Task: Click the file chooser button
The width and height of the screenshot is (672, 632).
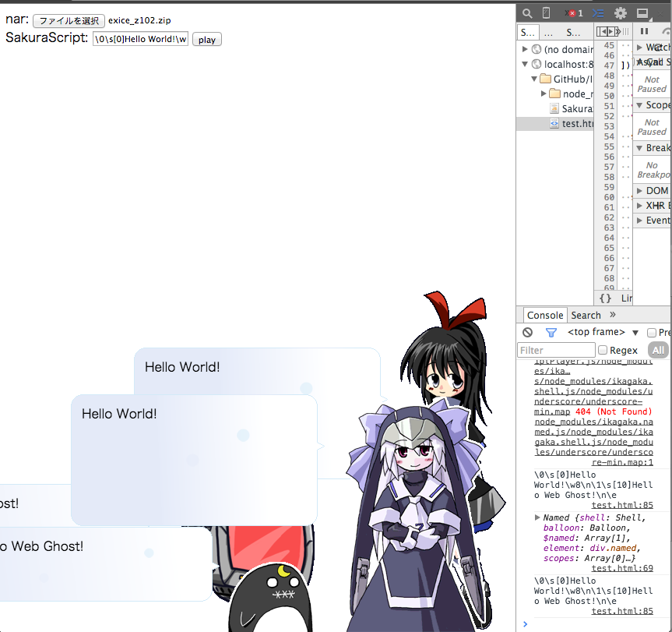Action: point(69,20)
